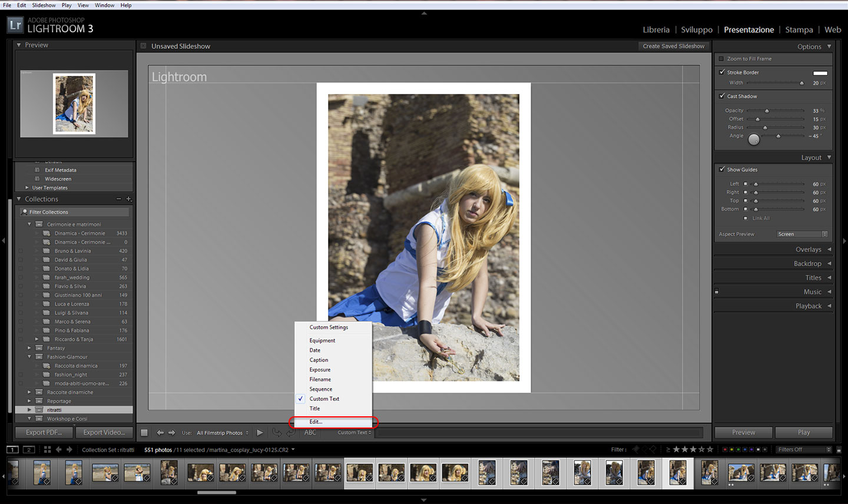Add a new collection with plus icon
The height and width of the screenshot is (504, 848).
pyautogui.click(x=129, y=199)
